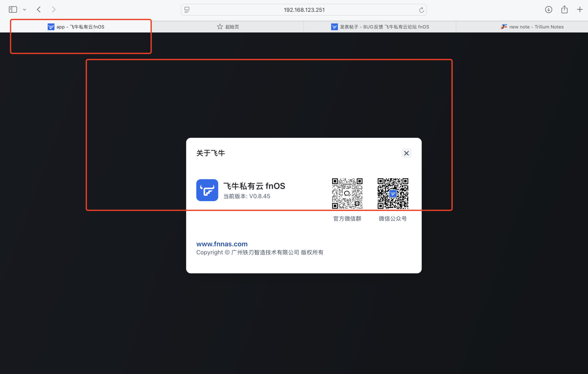
Task: Show downloads with the download icon
Action: click(x=549, y=10)
